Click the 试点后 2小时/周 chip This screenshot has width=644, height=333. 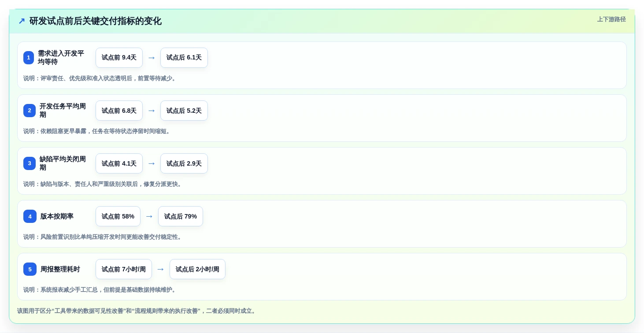(197, 269)
